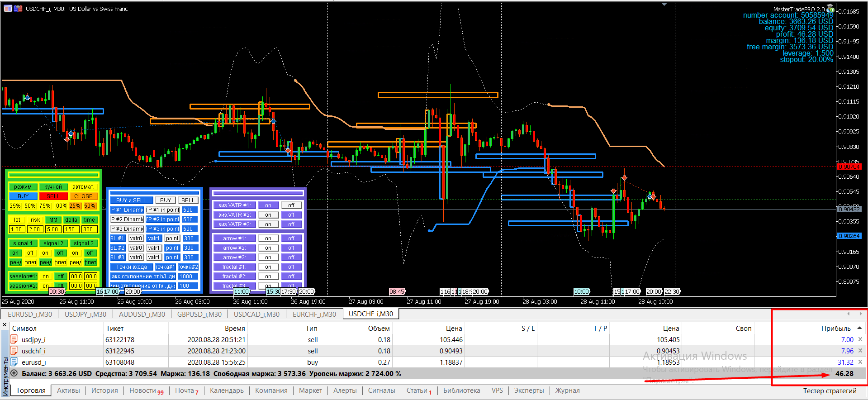Screen dimensions: 868x400
Task: Switch to the Календарь terminal tab
Action: click(x=227, y=390)
